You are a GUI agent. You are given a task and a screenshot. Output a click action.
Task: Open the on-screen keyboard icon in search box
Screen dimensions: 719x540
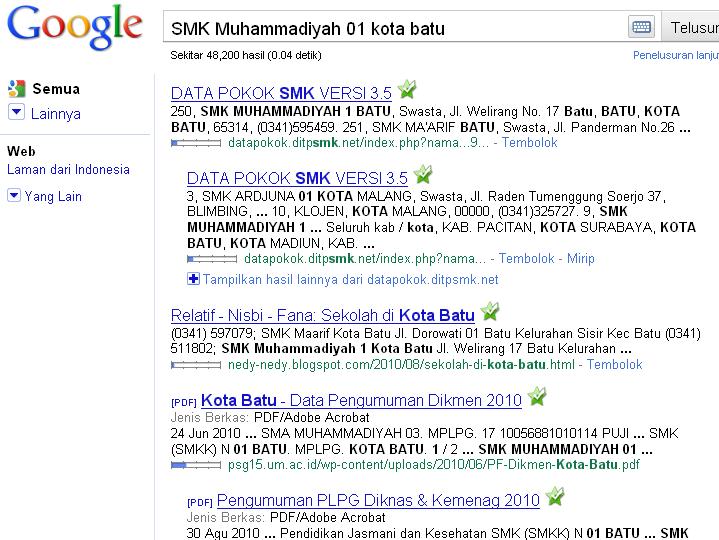tap(641, 27)
